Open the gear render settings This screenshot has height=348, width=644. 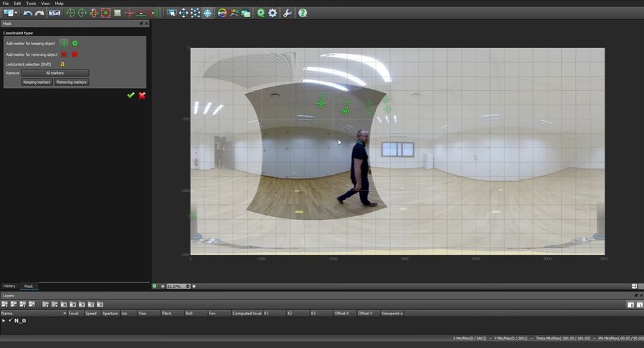pos(273,13)
